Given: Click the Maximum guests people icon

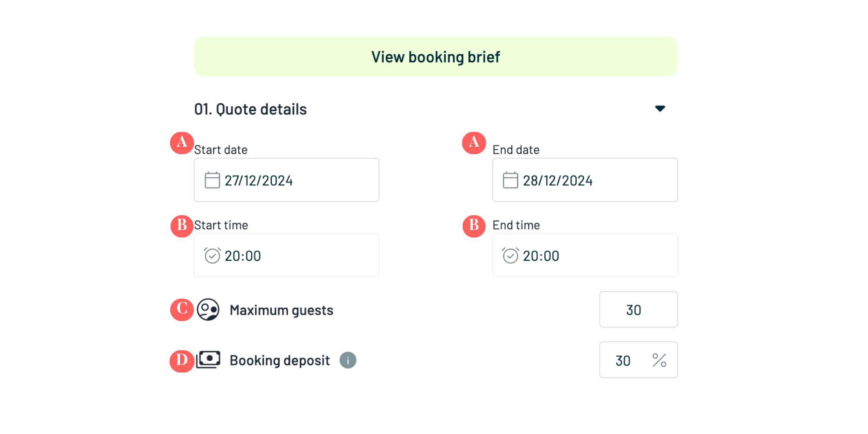Looking at the screenshot, I should coord(208,309).
